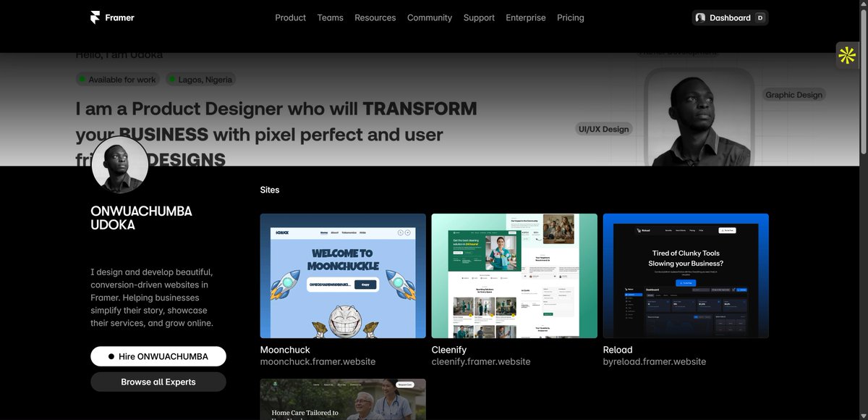The width and height of the screenshot is (868, 420).
Task: Open the moonchuck.framer.website link
Action: pos(318,361)
